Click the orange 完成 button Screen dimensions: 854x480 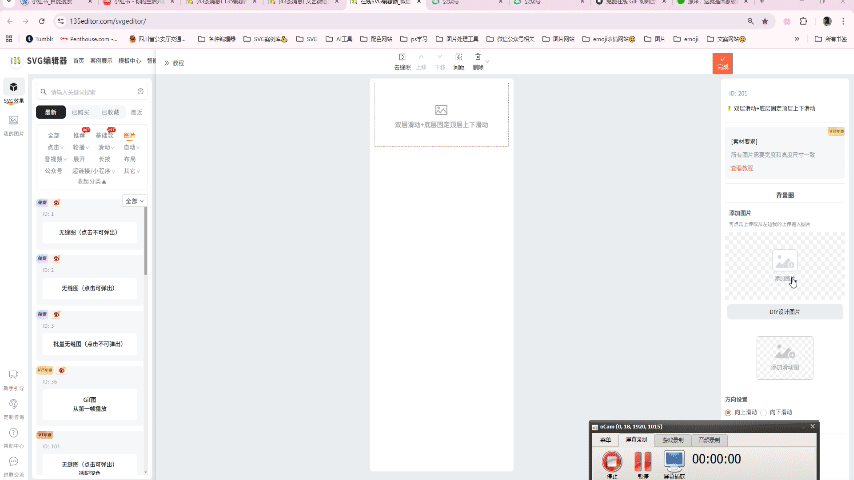coord(722,63)
